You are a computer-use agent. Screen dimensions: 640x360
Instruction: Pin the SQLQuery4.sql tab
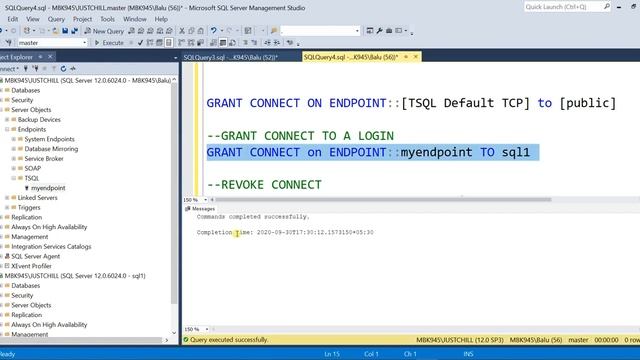406,57
